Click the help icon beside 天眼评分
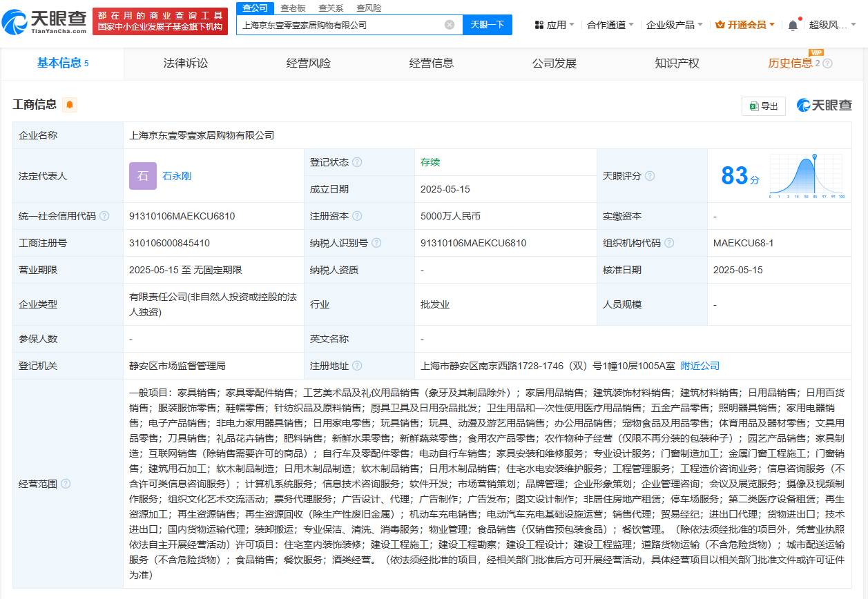This screenshot has width=868, height=599. tap(649, 176)
